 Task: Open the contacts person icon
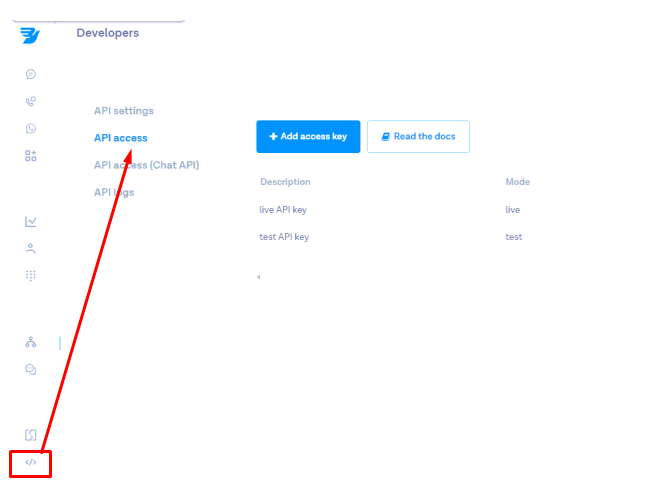tap(31, 248)
